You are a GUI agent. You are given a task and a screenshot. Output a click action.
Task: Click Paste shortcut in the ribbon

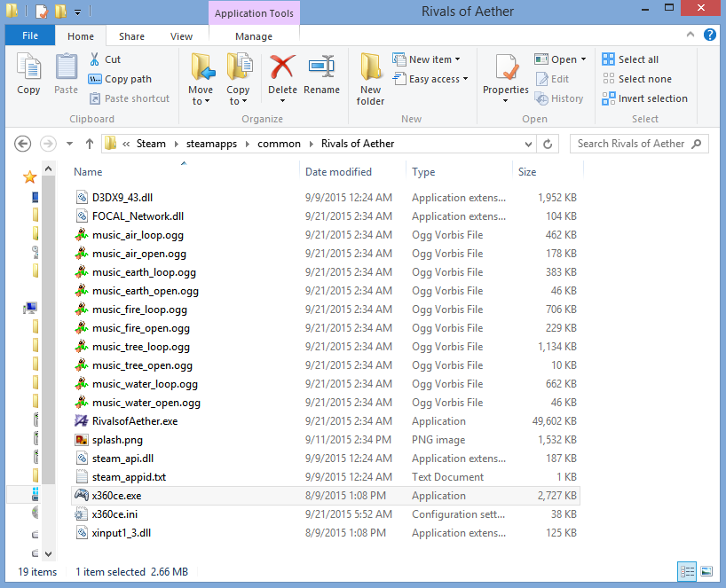pyautogui.click(x=130, y=98)
